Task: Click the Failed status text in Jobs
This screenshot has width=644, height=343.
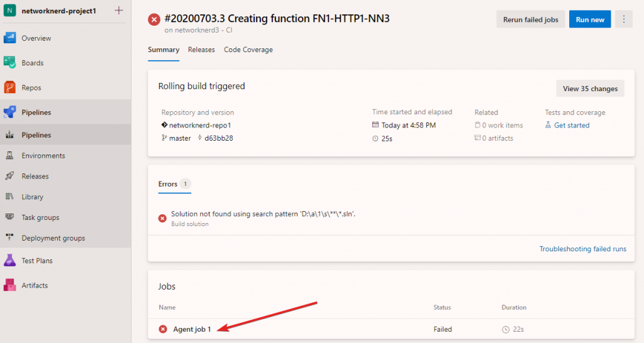Action: (443, 329)
